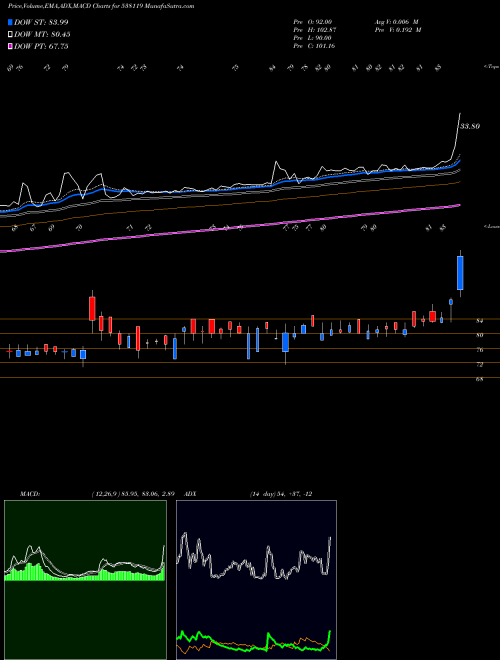The width and height of the screenshot is (500, 660).
Task: Click the 84 price axis label
Action: (479, 321)
